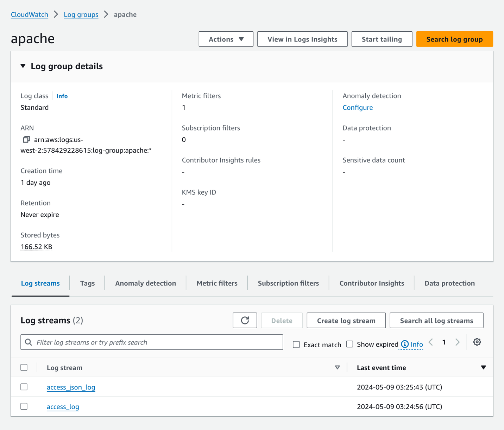Click View in Logs Insights button

[x=302, y=39]
